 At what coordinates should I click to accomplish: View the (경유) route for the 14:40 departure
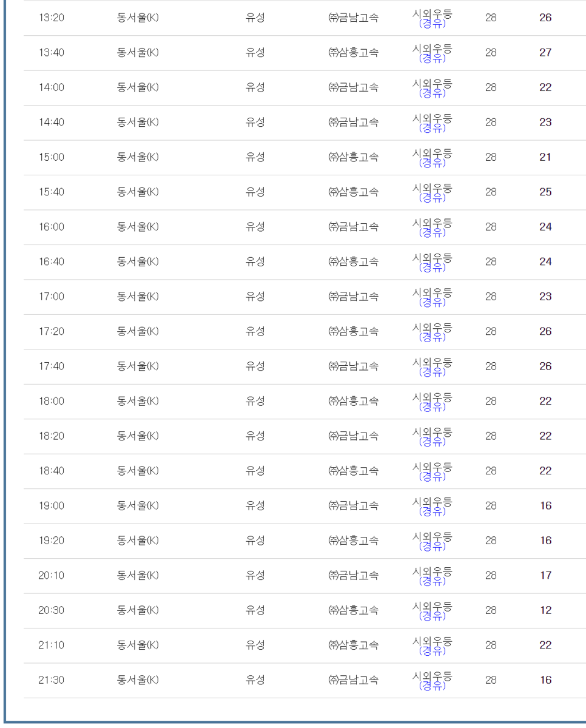(x=432, y=129)
